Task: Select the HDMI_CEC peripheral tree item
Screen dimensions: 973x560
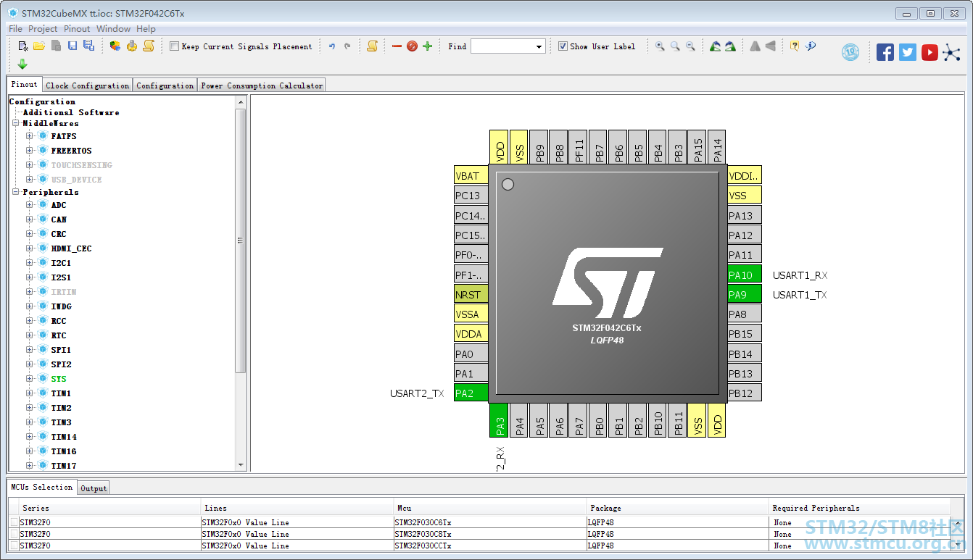Action: click(71, 248)
